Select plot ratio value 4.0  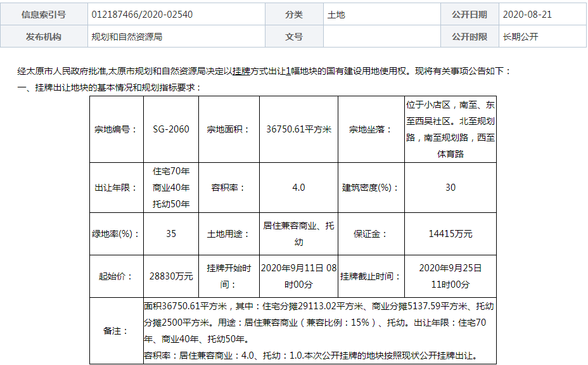(298, 188)
